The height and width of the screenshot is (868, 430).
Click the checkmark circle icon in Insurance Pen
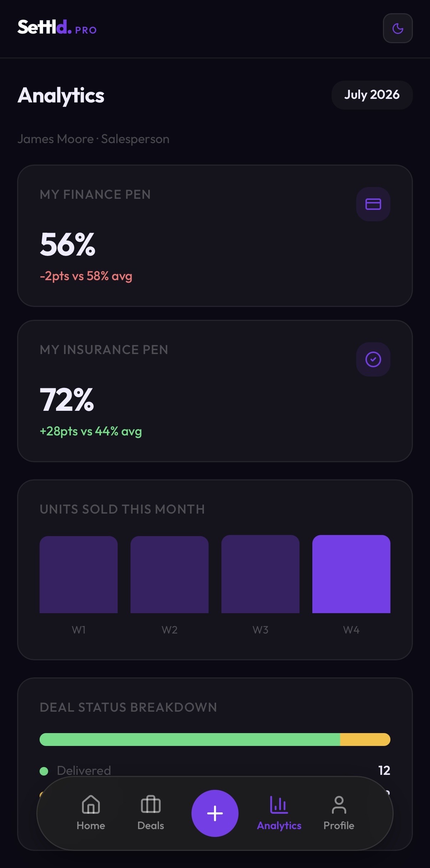point(373,359)
